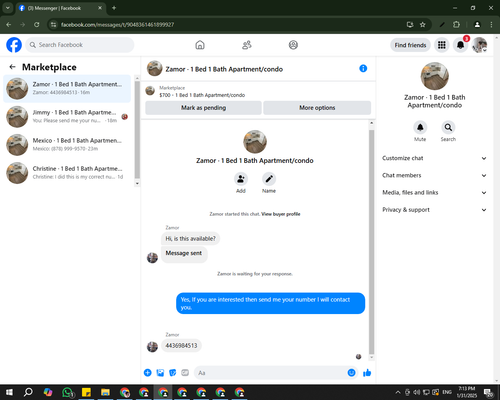Choose a sticker in composer

(173, 373)
